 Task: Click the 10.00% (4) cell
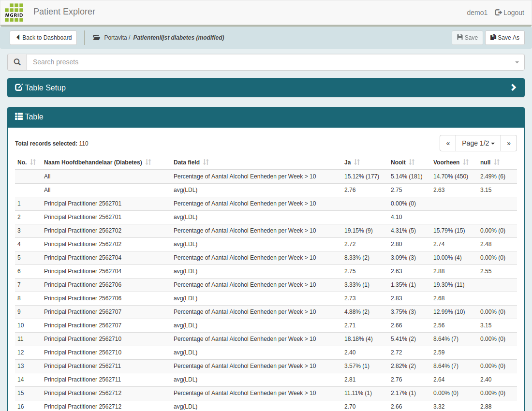pos(447,258)
